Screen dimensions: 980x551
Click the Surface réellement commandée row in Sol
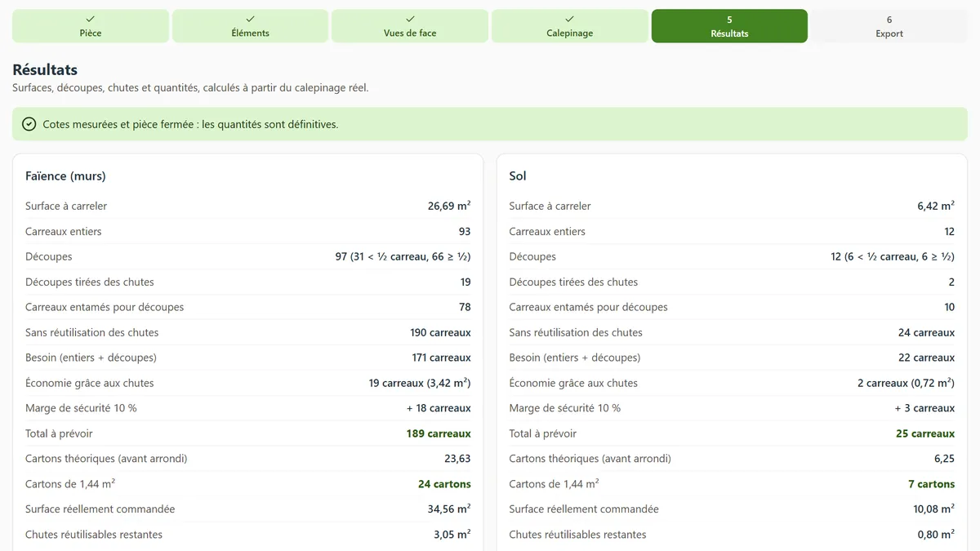click(732, 509)
